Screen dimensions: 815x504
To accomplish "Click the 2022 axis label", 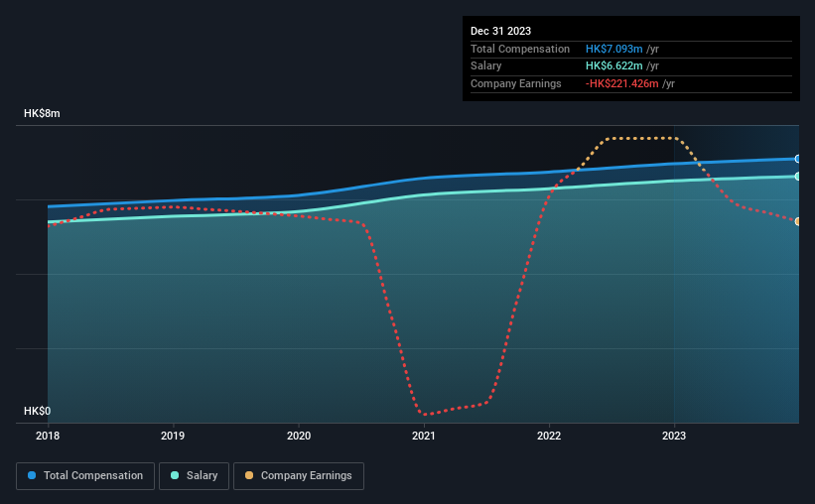I will pyautogui.click(x=549, y=436).
